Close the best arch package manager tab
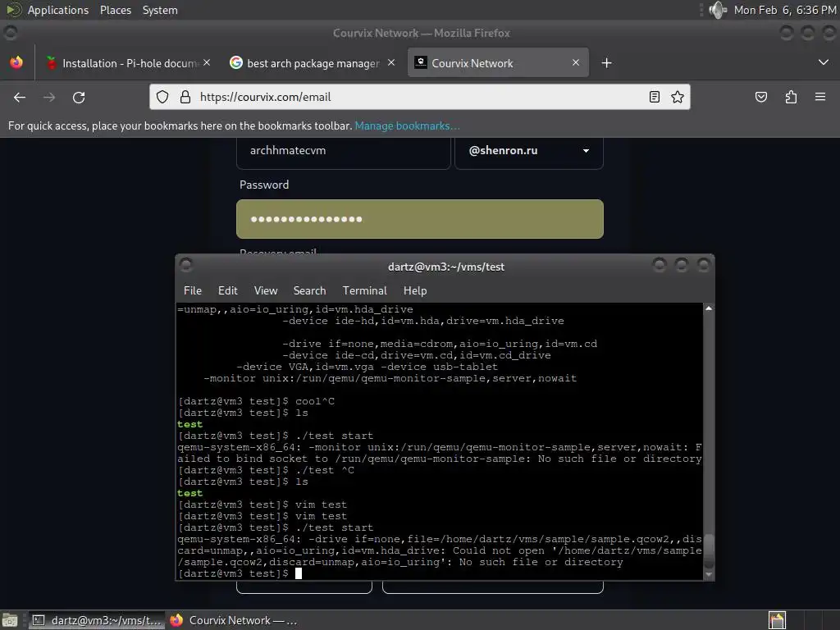 (x=391, y=62)
